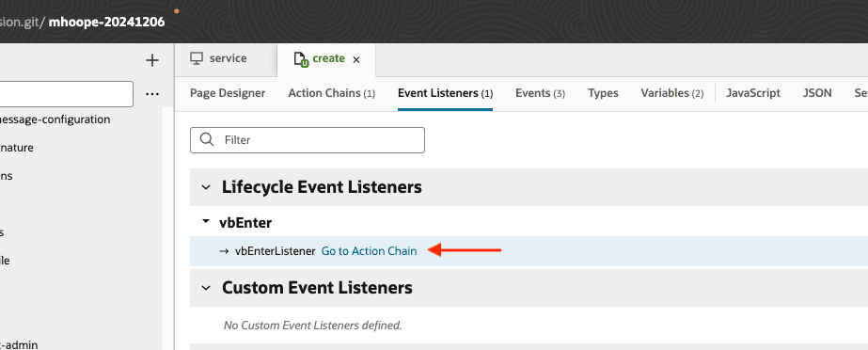
Task: Open the Variables tab
Action: 672,93
